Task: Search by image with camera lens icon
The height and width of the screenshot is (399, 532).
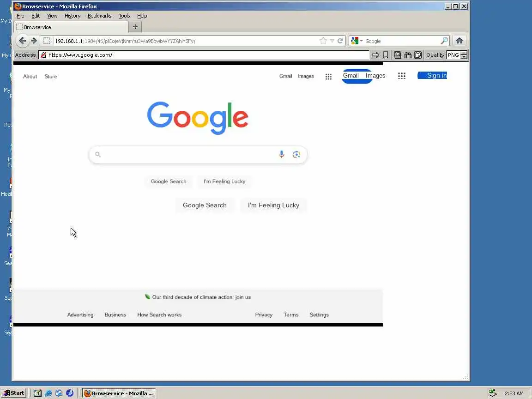Action: tap(296, 154)
